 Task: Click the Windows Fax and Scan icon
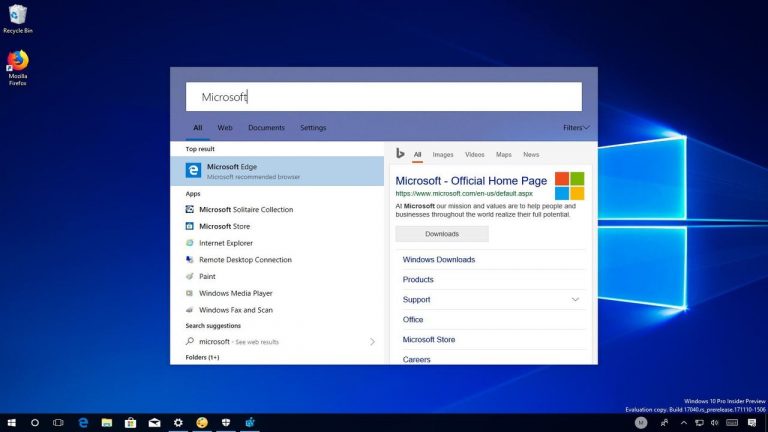point(190,310)
